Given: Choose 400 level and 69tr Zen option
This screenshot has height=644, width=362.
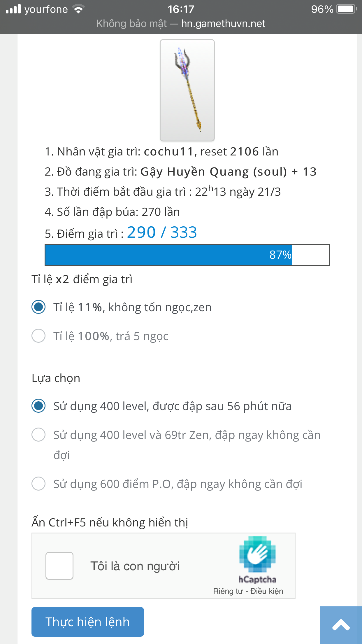Looking at the screenshot, I should point(38,435).
